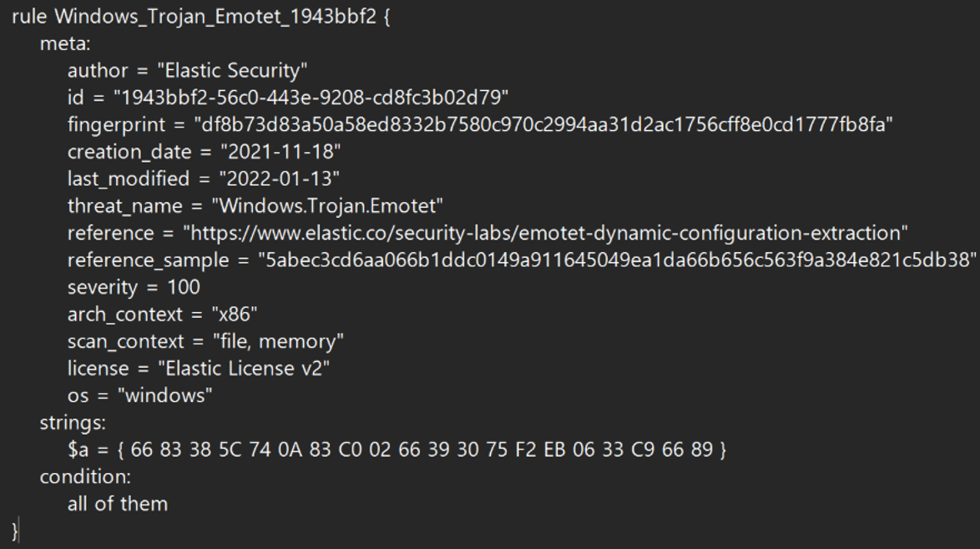Click the reference_sample hash string
The width and height of the screenshot is (980, 549).
618,260
